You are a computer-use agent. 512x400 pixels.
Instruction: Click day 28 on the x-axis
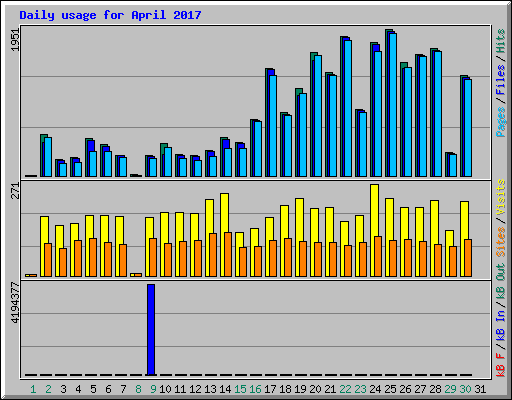(435, 389)
